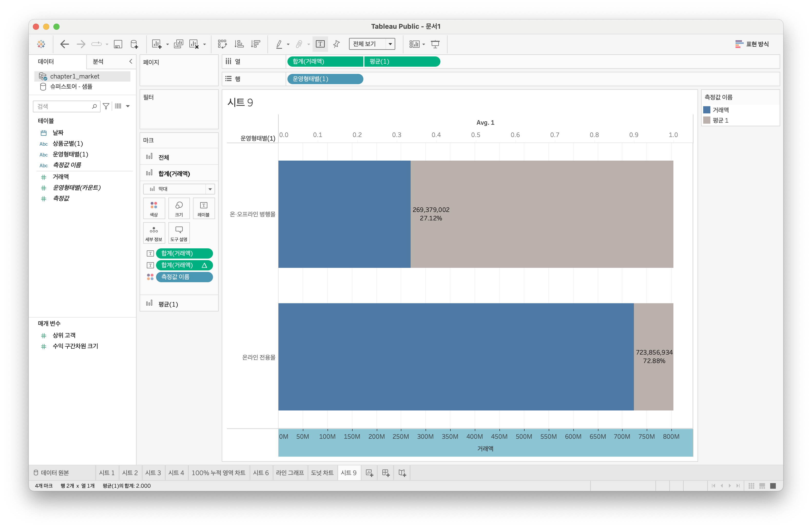The height and width of the screenshot is (529, 812).
Task: Open the Color (색상) marks card
Action: (154, 208)
